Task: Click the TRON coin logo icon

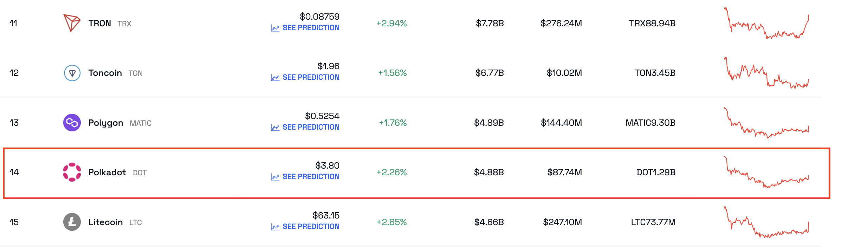Action: point(72,23)
